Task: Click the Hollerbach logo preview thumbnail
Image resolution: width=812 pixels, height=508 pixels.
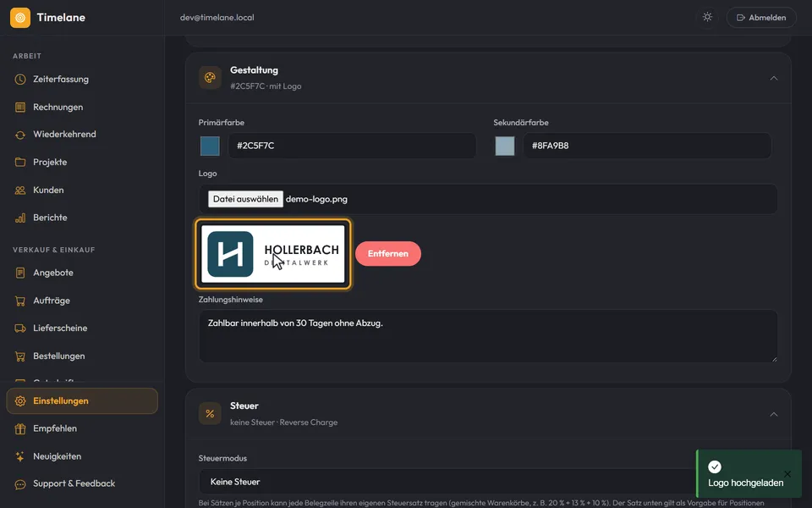Action: [273, 254]
